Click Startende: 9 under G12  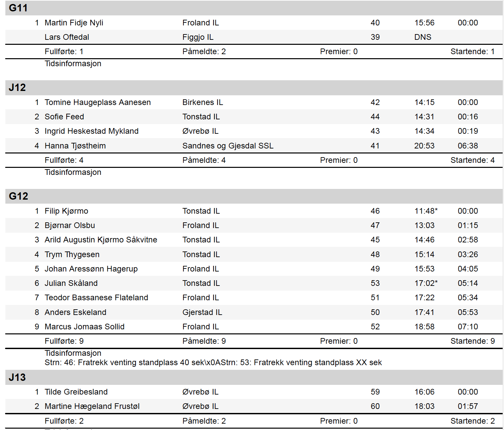(x=473, y=341)
